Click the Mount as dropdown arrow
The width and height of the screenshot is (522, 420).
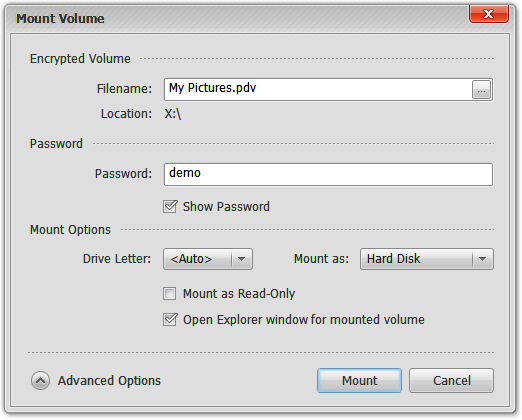pyautogui.click(x=482, y=259)
